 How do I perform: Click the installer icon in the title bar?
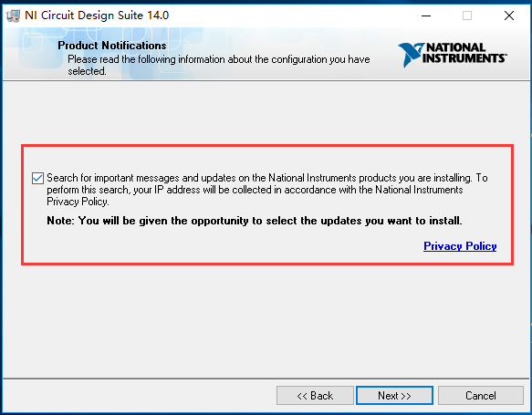pyautogui.click(x=14, y=16)
